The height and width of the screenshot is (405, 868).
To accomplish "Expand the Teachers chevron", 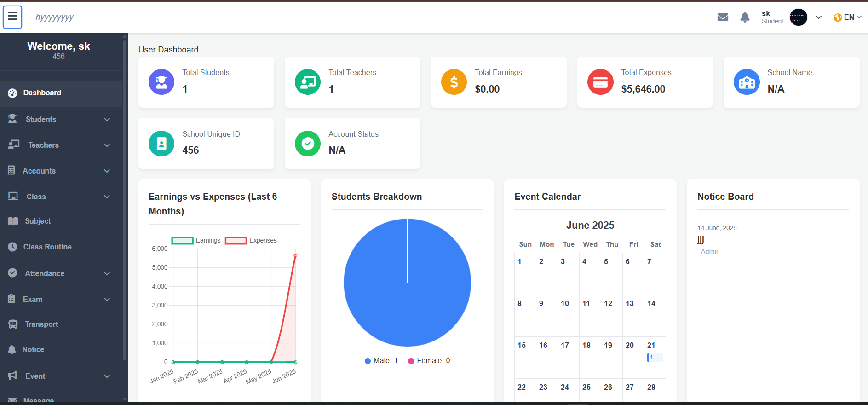I will coord(107,145).
